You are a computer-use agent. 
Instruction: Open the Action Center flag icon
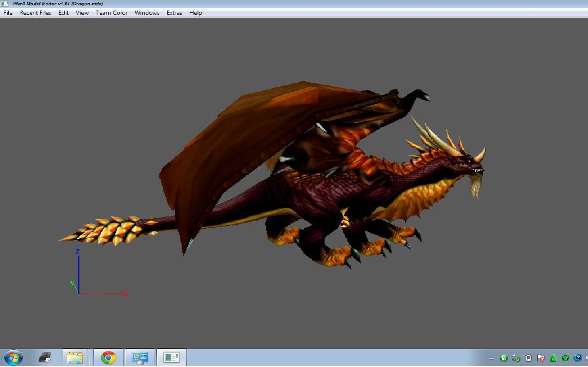pyautogui.click(x=541, y=358)
